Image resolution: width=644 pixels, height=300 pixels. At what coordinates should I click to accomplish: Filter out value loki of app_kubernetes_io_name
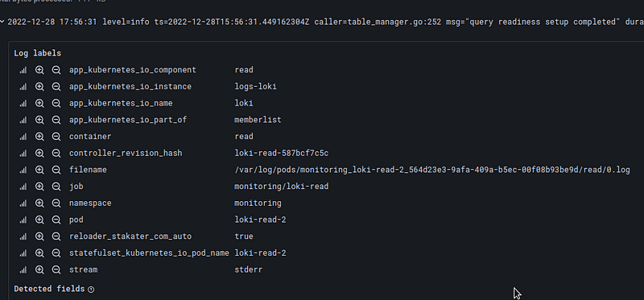point(56,104)
